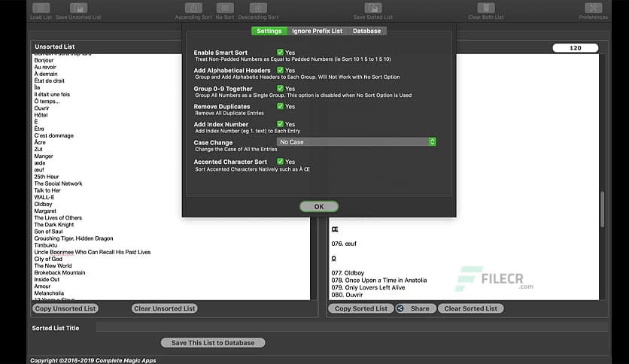Disable the Enable Smart Sort checkbox
629x364 pixels.
pos(280,53)
